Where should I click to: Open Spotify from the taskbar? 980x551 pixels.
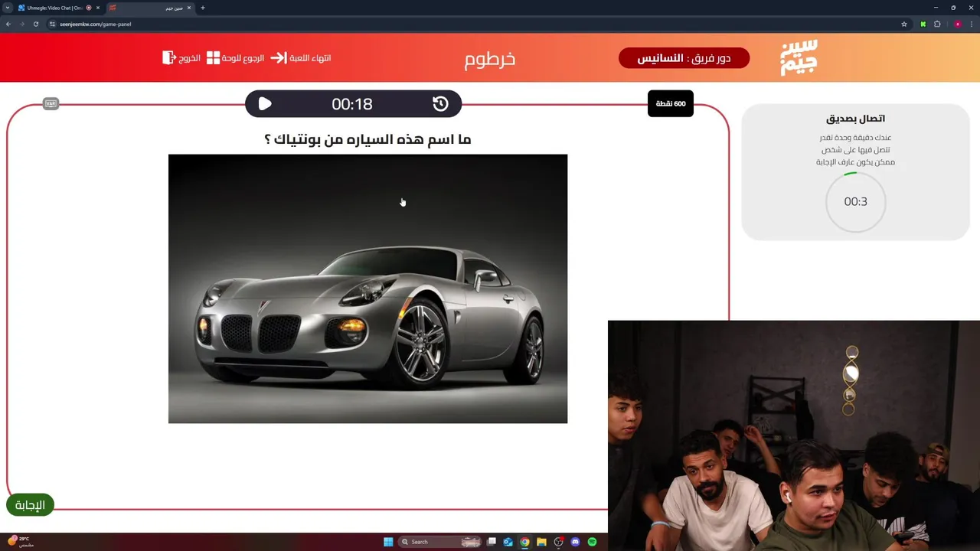(x=593, y=542)
